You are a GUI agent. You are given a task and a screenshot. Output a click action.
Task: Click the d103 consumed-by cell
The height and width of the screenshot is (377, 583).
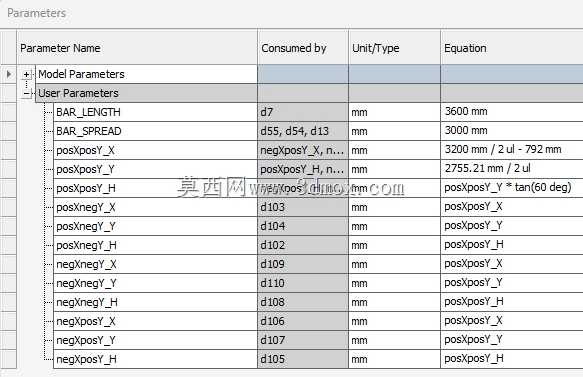pyautogui.click(x=303, y=207)
